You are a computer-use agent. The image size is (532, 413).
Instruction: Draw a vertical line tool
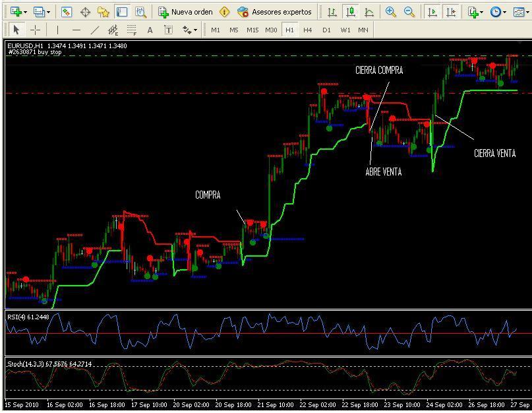[x=58, y=30]
